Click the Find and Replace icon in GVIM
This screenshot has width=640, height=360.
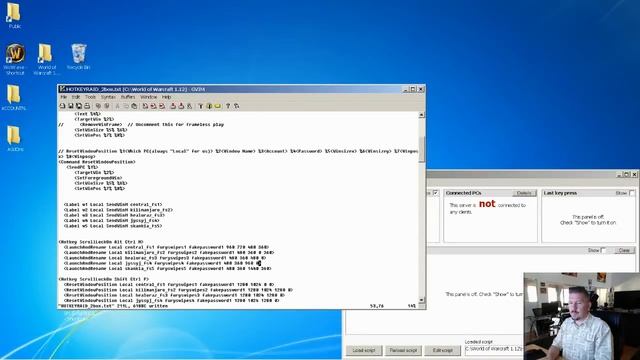point(145,106)
